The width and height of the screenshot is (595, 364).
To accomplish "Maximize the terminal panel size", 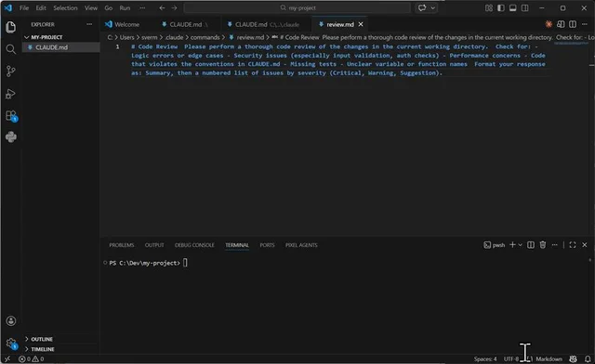I will [573, 245].
